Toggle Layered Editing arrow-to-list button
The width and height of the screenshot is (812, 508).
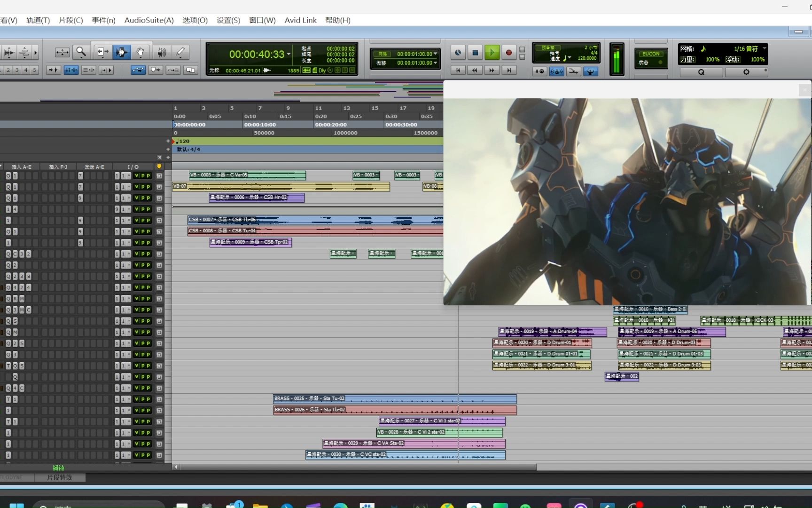pos(173,70)
